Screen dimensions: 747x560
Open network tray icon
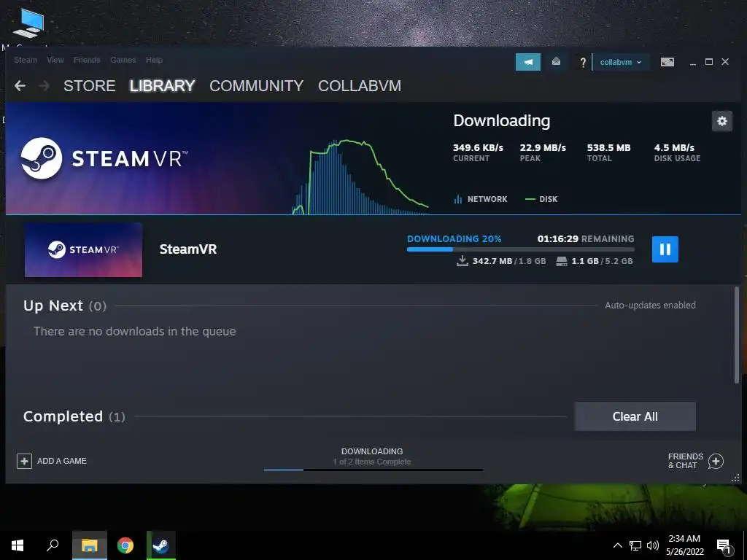coord(635,545)
